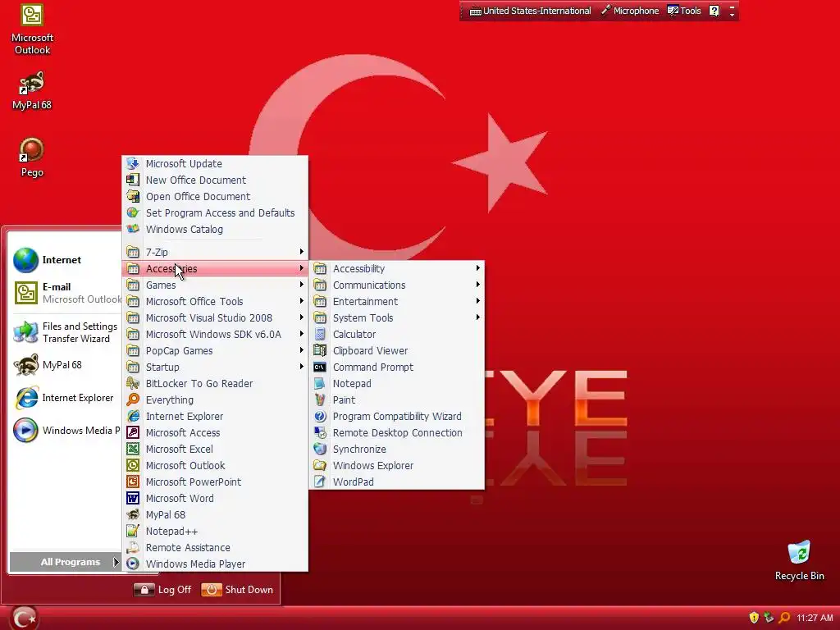This screenshot has height=630, width=840.
Task: Open Microsoft Windows SDK v6.0A folder
Action: click(215, 335)
